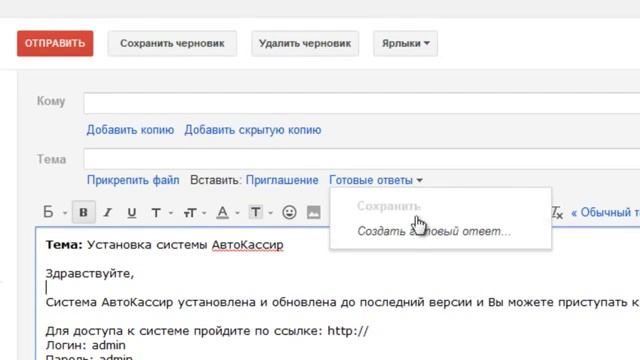
Task: Focus the Тема subject field
Action: pyautogui.click(x=362, y=159)
